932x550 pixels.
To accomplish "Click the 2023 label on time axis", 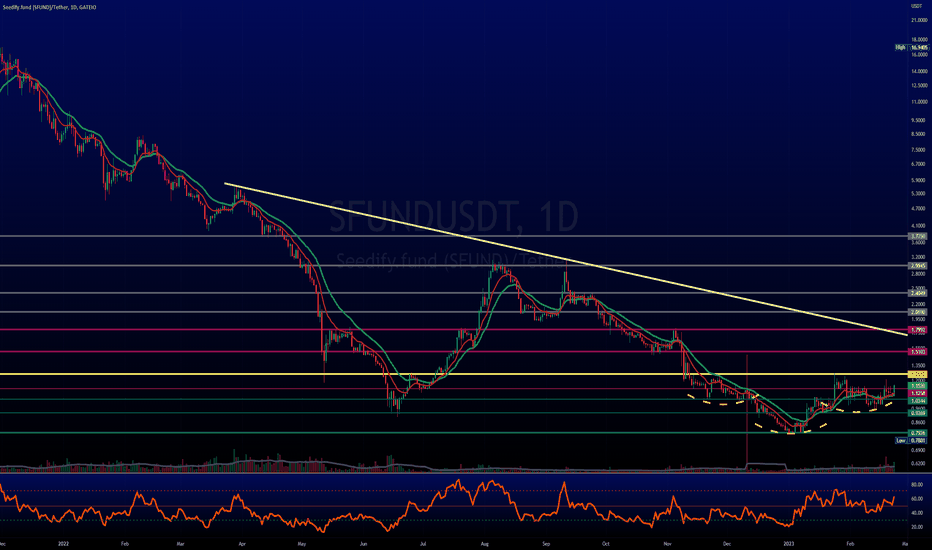I will point(789,543).
